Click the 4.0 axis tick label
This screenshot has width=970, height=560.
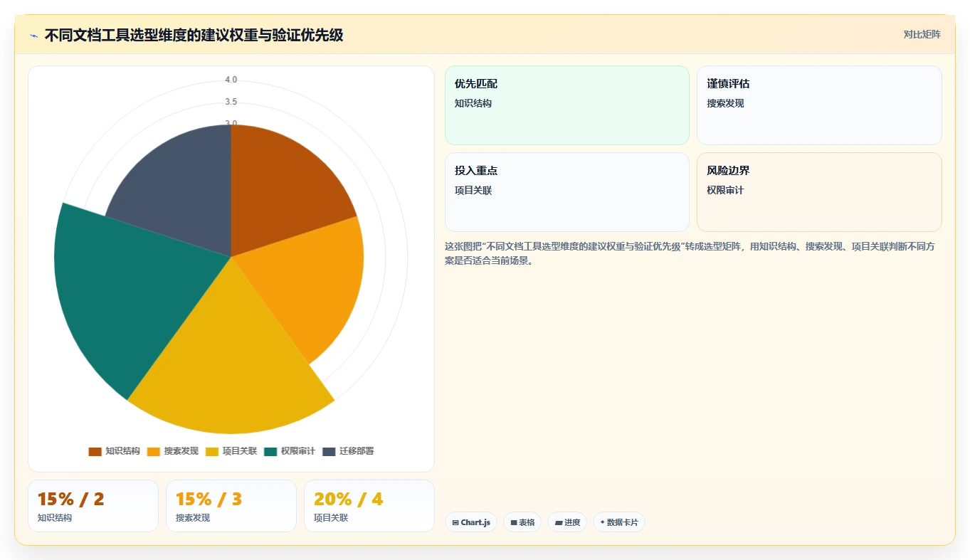pos(231,80)
